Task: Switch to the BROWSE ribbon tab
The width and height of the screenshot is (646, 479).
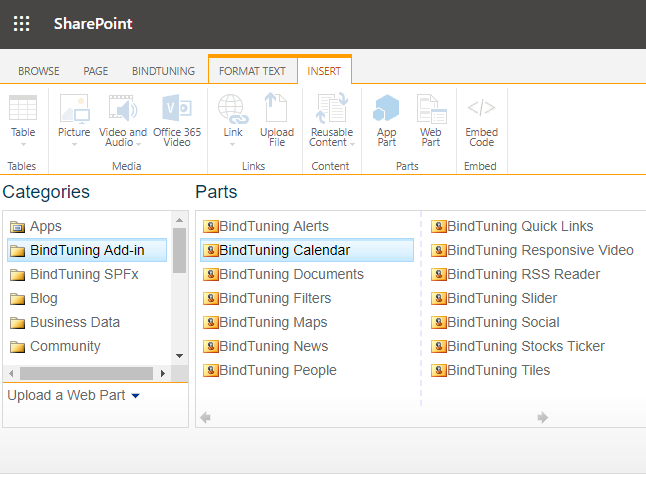Action: pos(39,71)
